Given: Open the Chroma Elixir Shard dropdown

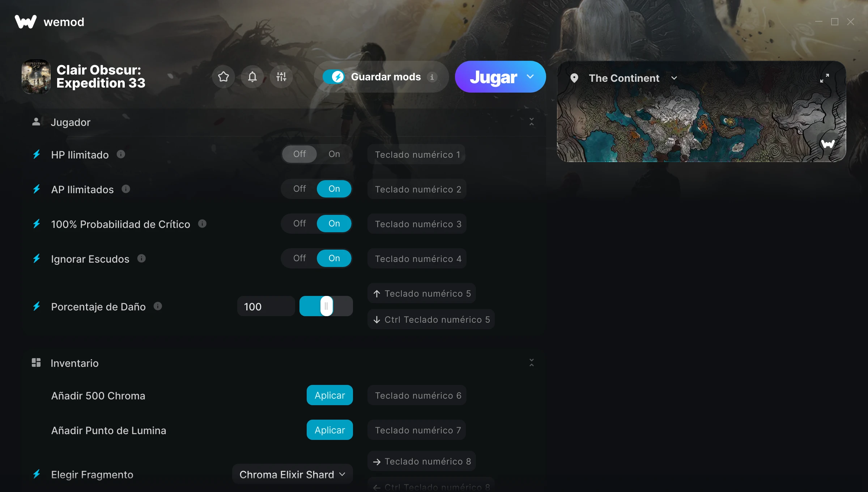Looking at the screenshot, I should tap(292, 474).
